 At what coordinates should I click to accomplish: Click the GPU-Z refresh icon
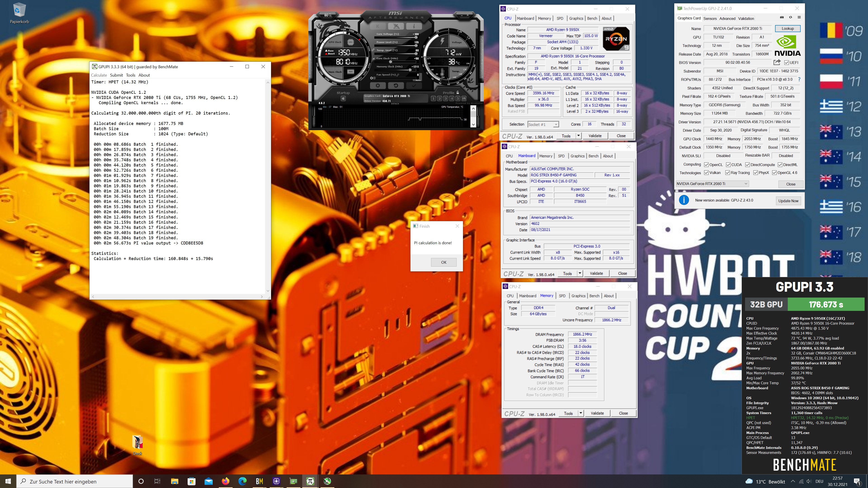coord(790,18)
